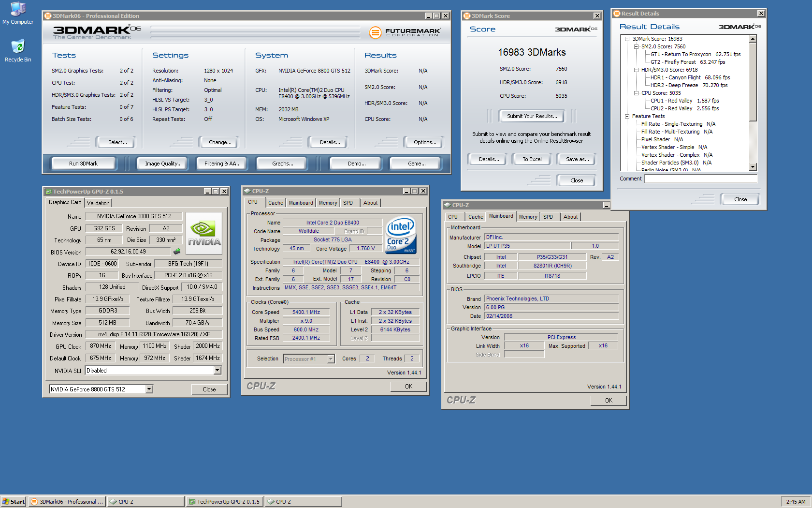Image resolution: width=812 pixels, height=508 pixels.
Task: Click the Result Details title bar icon
Action: tap(617, 14)
